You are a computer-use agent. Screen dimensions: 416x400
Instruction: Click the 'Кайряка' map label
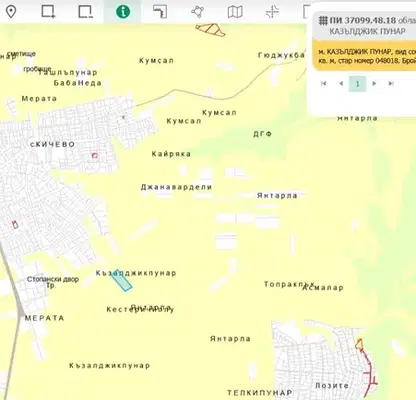tap(171, 154)
